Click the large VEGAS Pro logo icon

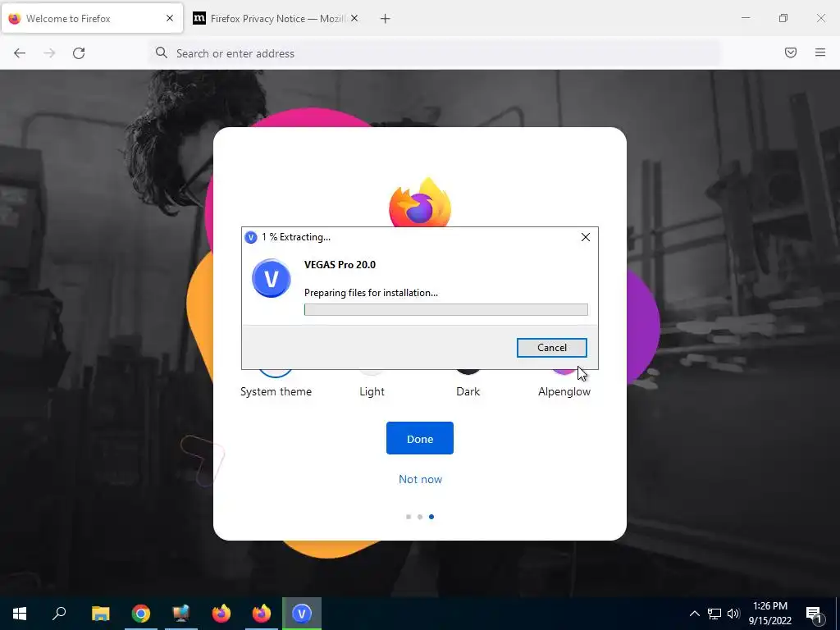pos(271,279)
